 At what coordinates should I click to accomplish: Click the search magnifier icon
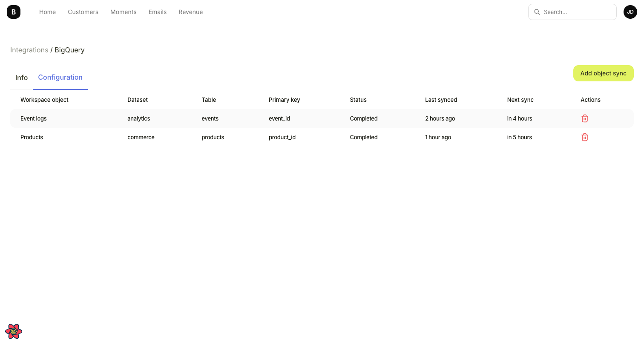click(537, 12)
